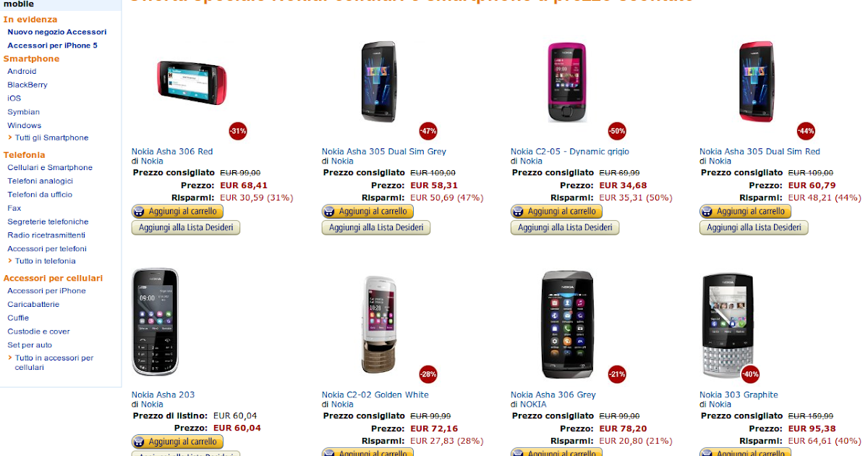Viewport: 868px width, 456px height.
Task: Open the Nokia C2-02 Golden White phone image
Action: pos(380,324)
